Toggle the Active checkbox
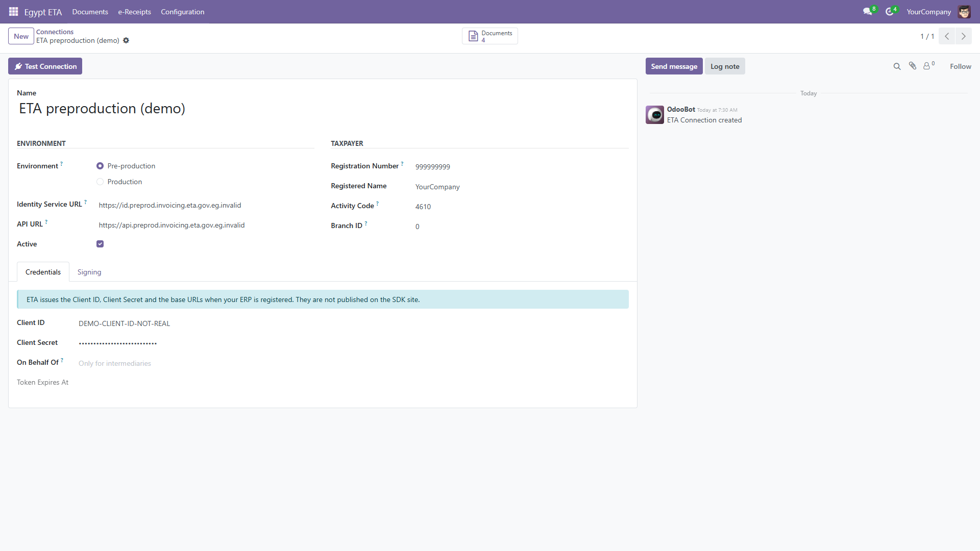Screen dimensions: 980x551 point(100,244)
